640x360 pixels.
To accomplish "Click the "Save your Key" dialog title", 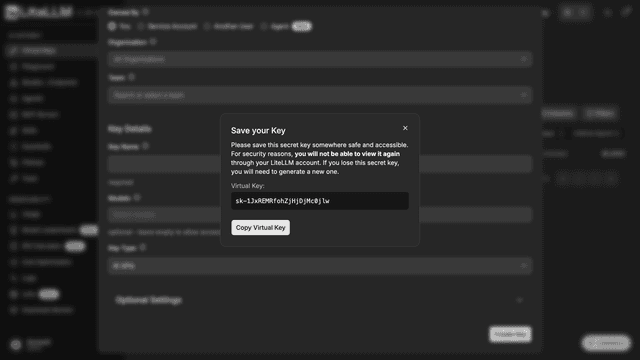I will click(x=258, y=131).
